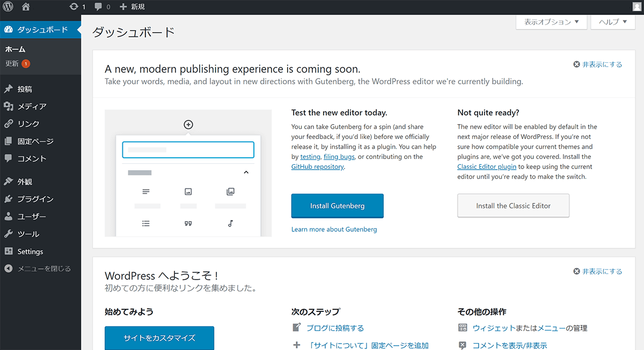Open the GitHub repository link
644x350 pixels.
317,167
